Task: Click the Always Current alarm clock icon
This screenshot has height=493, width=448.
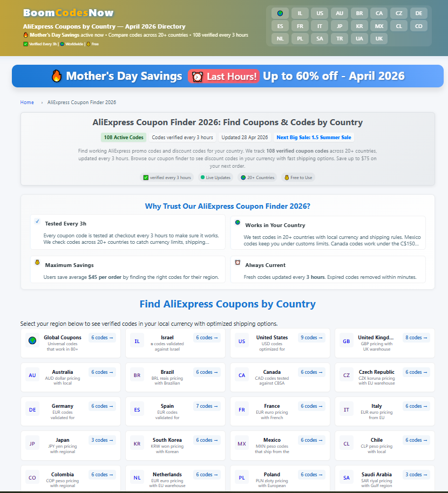Action: pyautogui.click(x=237, y=263)
